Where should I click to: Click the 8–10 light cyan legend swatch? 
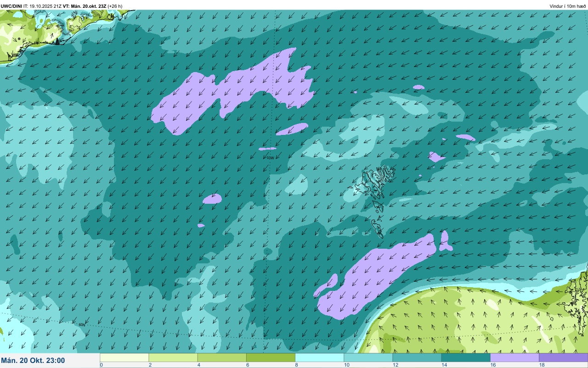[319, 357]
